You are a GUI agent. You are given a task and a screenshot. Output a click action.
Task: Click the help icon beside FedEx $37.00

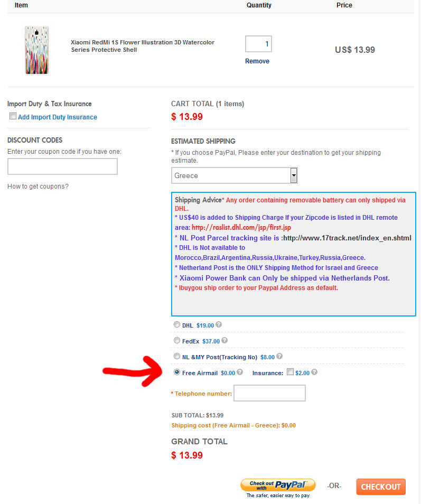click(224, 340)
